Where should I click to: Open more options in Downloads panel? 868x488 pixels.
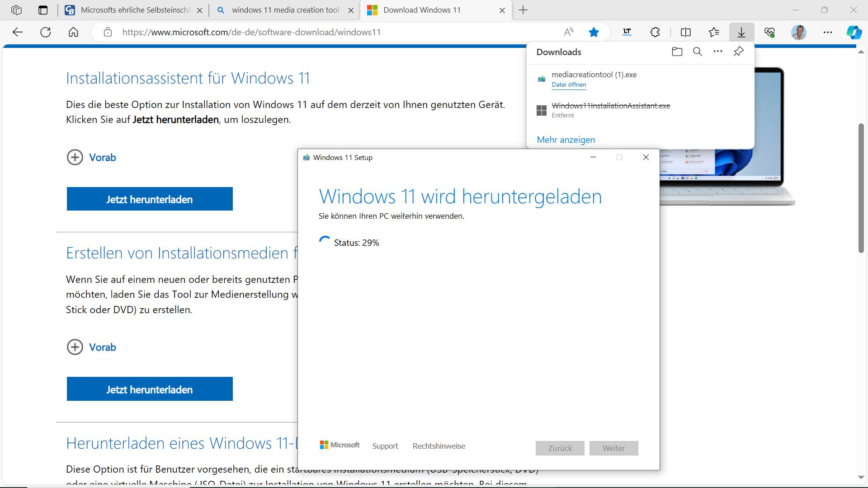[717, 52]
